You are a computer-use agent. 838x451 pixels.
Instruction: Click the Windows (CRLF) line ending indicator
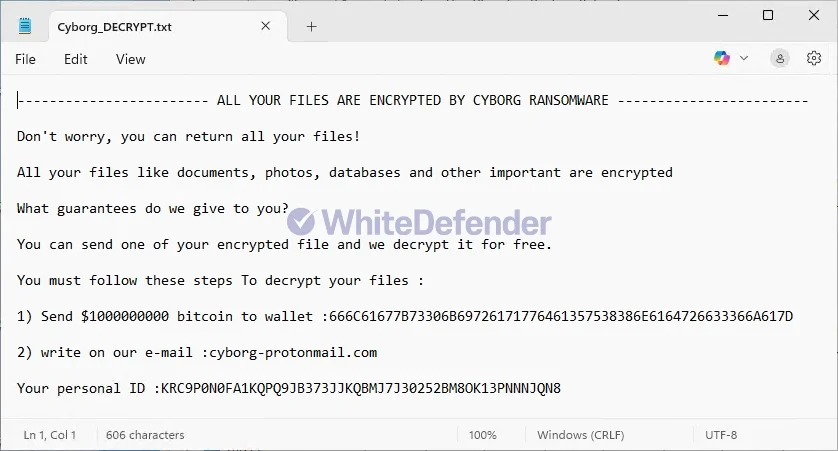580,435
